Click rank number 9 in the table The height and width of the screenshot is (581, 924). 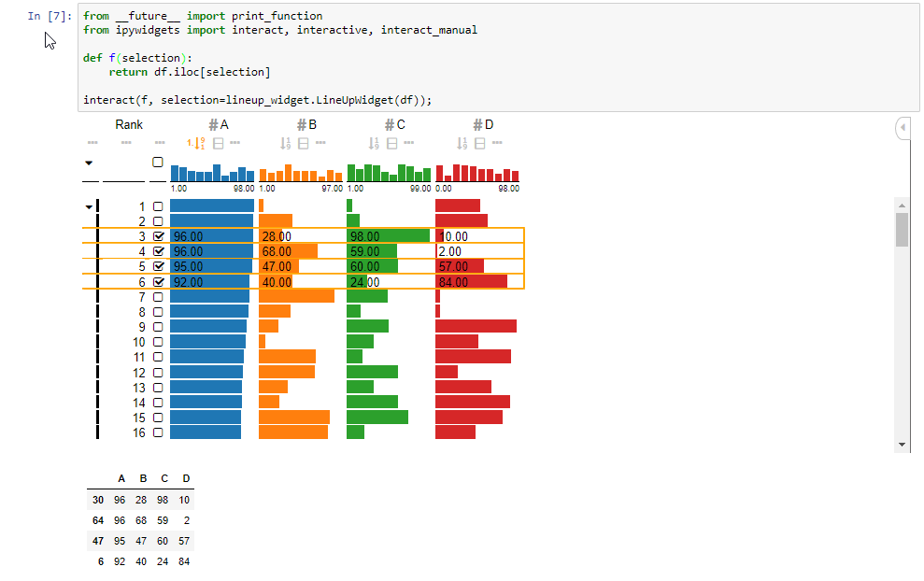(x=142, y=327)
